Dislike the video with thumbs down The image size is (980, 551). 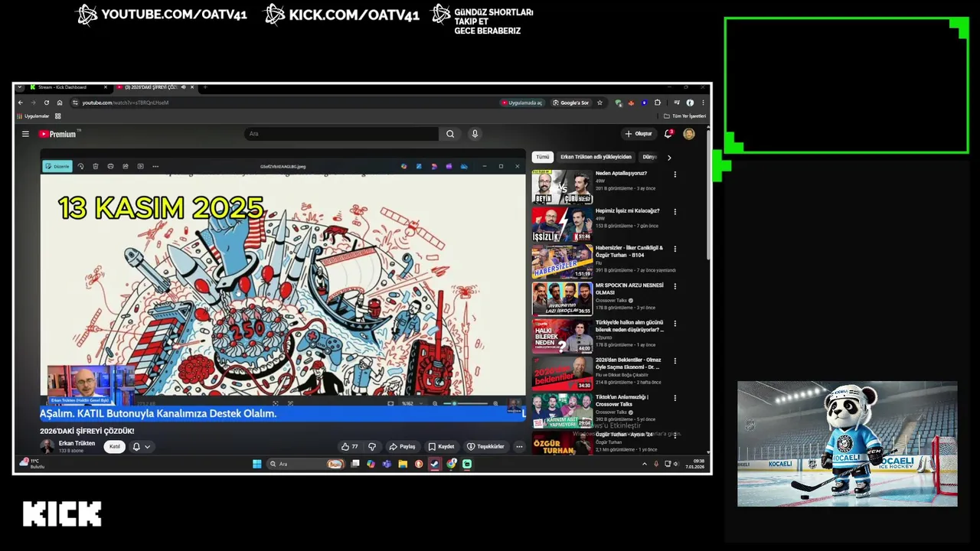pyautogui.click(x=372, y=446)
